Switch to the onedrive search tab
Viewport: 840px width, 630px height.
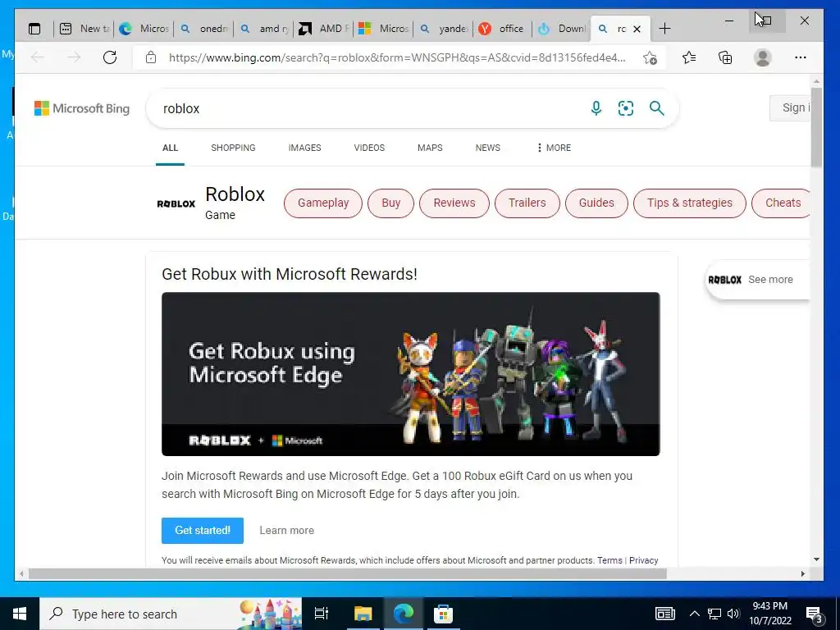[x=204, y=29]
